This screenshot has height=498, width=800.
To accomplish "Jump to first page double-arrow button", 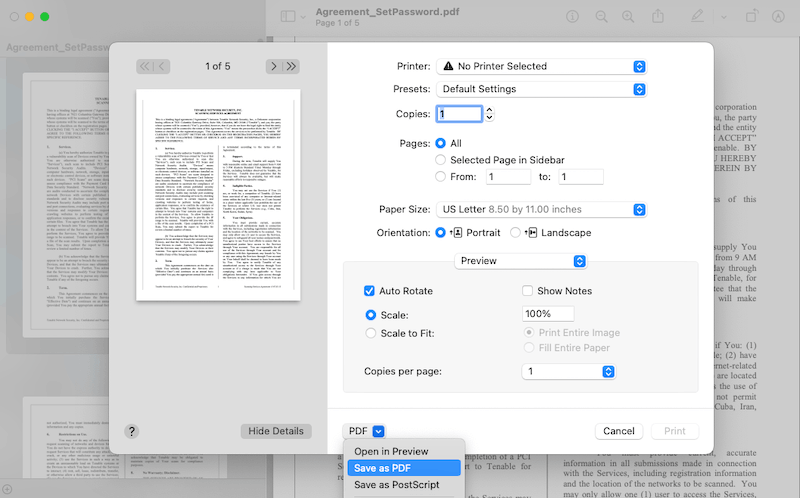I will (145, 66).
